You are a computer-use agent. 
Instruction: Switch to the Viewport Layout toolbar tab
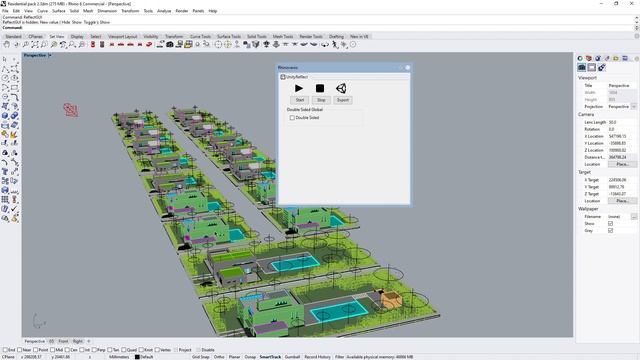click(122, 37)
